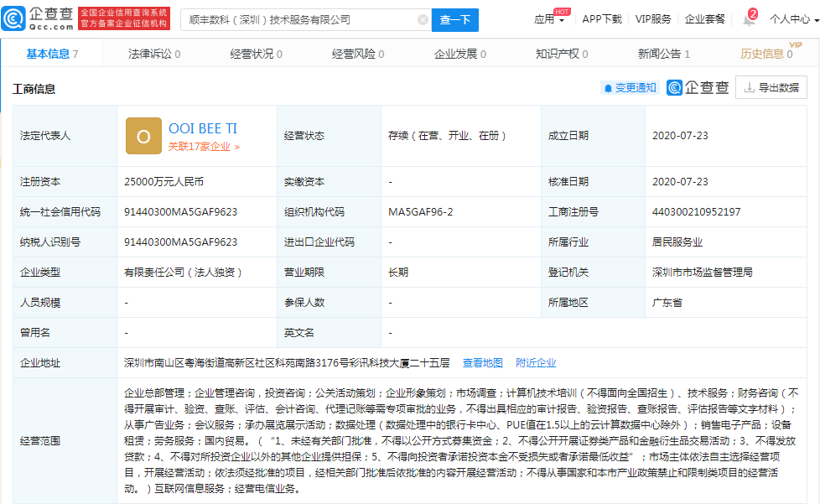Select the 广东省 region value
This screenshot has height=504, width=820.
click(667, 303)
